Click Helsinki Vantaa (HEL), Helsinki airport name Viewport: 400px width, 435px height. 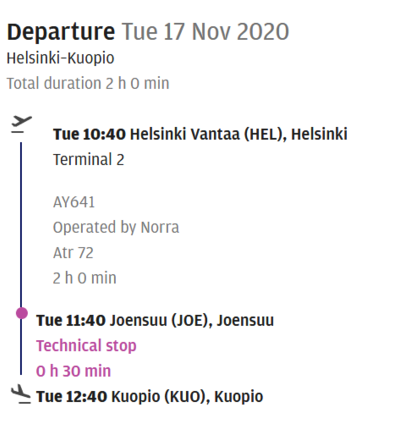point(239,134)
